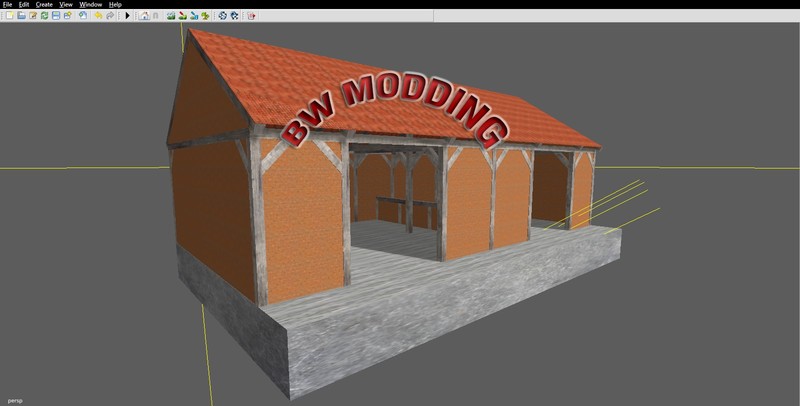Open the Window menu
Image resolution: width=800 pixels, height=406 pixels.
point(91,5)
